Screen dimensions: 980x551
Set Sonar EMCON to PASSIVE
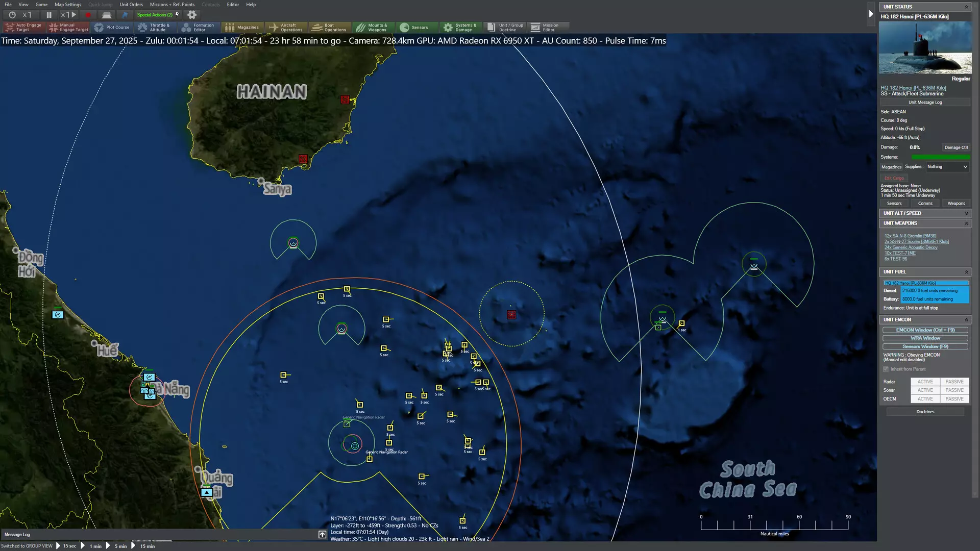point(954,390)
